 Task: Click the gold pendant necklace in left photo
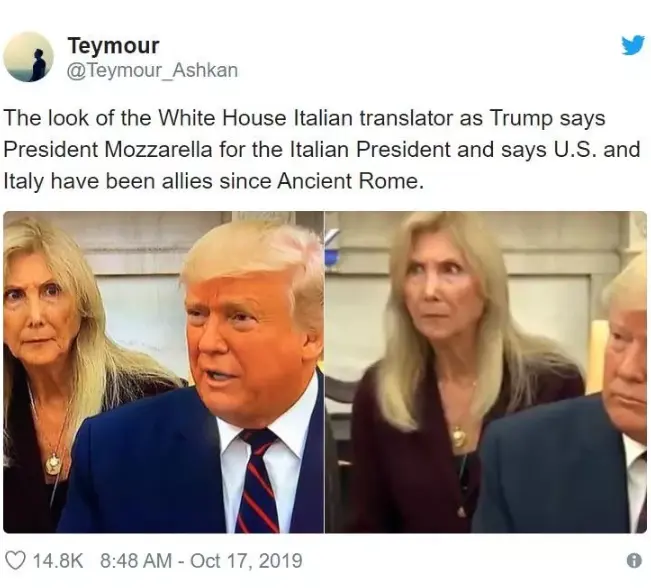coord(53,464)
